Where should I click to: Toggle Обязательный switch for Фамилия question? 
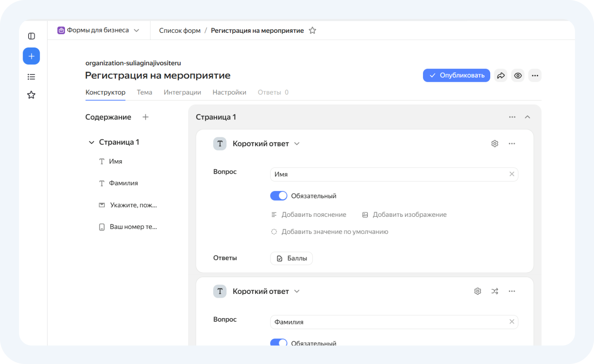(x=279, y=343)
